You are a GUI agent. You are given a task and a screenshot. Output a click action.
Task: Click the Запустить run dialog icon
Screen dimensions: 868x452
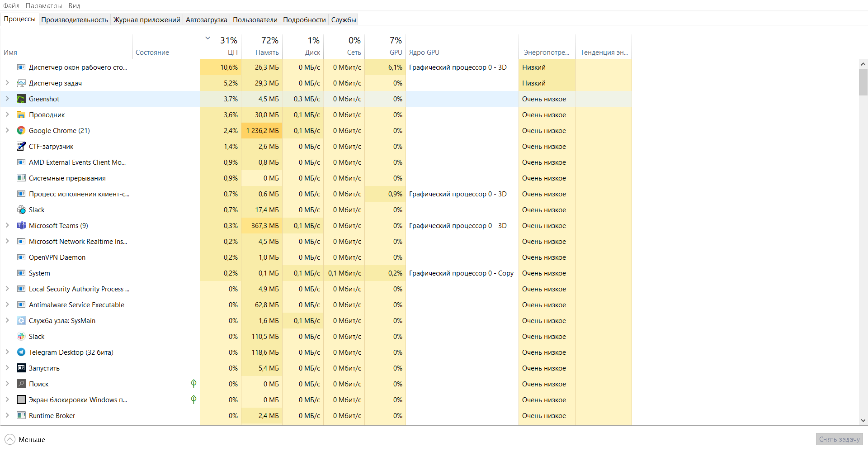[21, 368]
